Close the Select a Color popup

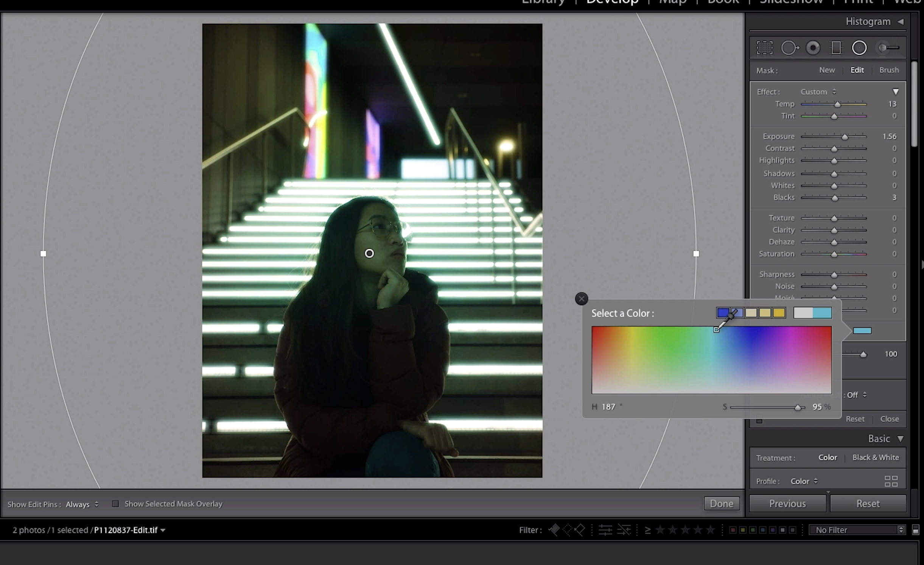pos(581,299)
